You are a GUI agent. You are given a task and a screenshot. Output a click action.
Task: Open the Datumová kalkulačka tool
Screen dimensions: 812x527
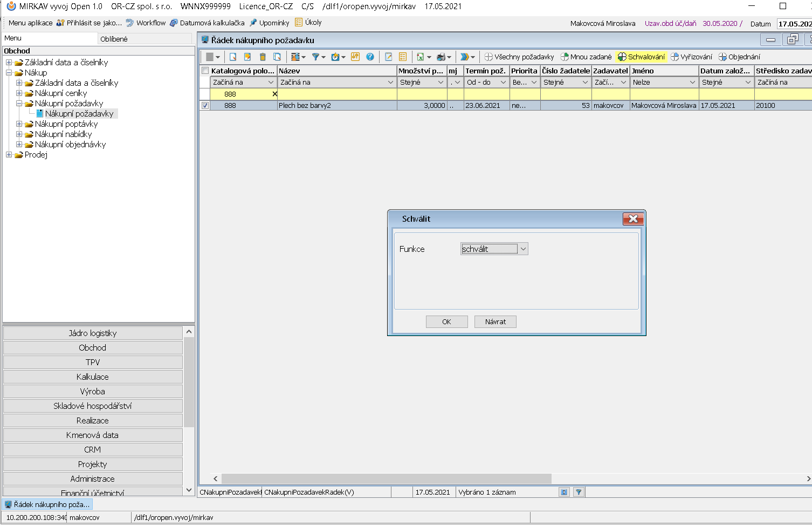click(x=207, y=23)
